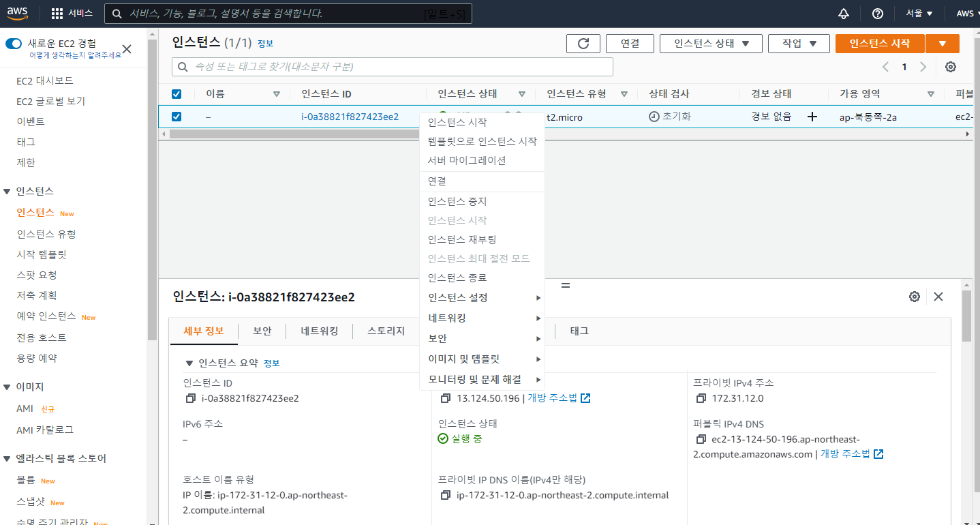Open 개방 주소법 link beside public IP
980x525 pixels.
(559, 398)
